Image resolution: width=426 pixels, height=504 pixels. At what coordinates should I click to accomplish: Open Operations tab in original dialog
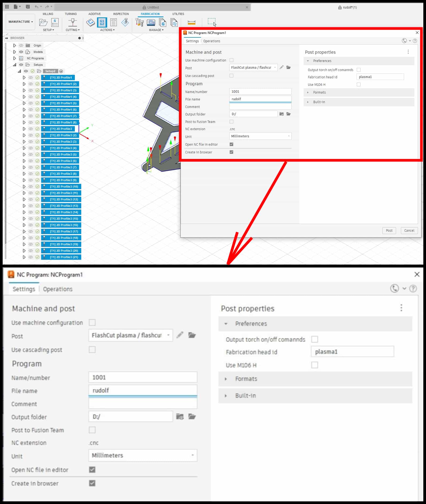click(212, 41)
